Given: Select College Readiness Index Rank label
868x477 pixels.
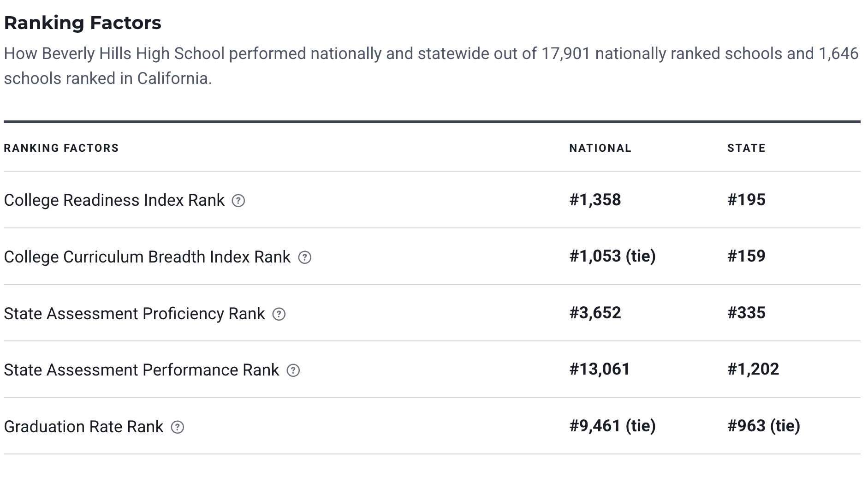Looking at the screenshot, I should (x=114, y=200).
